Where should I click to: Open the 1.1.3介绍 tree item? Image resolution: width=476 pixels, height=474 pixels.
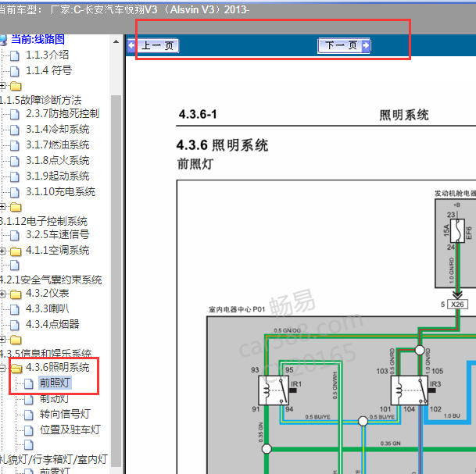(48, 55)
